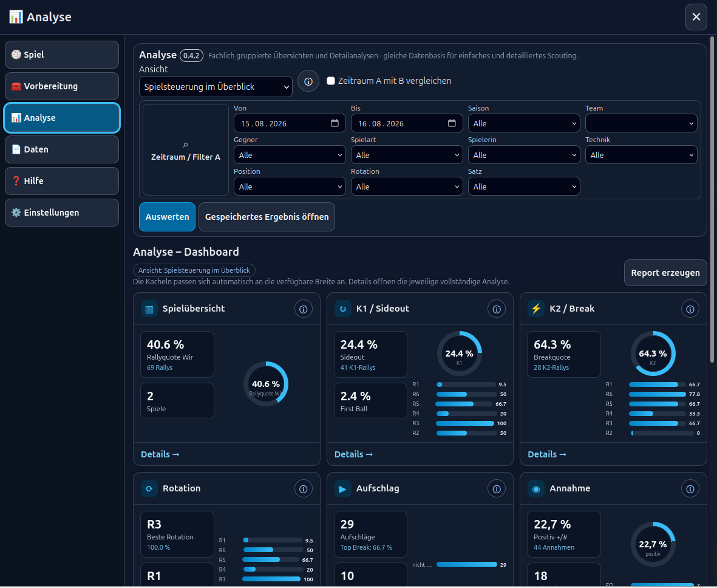Viewport: 717px width, 588px height.
Task: Click the 41 K1-Rallys text
Action: [358, 368]
